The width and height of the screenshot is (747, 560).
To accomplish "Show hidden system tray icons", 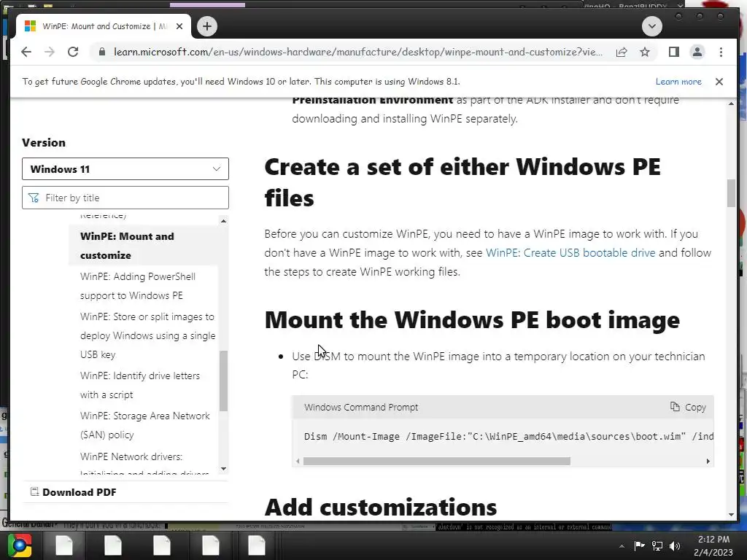I will click(x=622, y=546).
